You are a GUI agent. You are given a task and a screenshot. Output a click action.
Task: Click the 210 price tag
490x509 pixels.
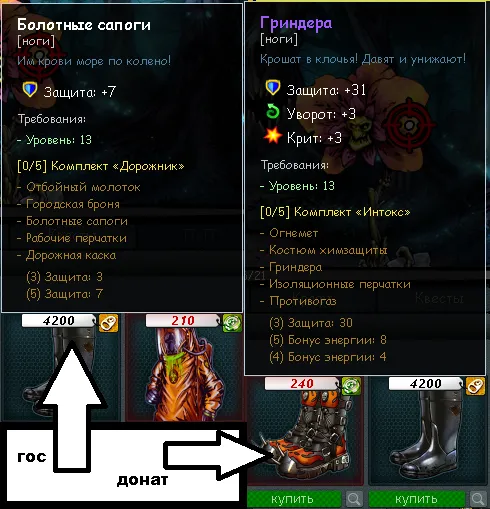point(183,321)
